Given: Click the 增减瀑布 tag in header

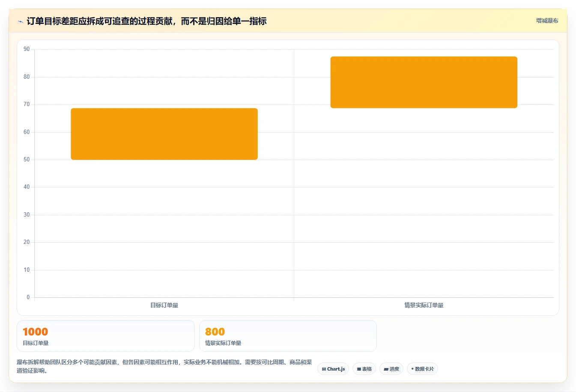Looking at the screenshot, I should (547, 21).
